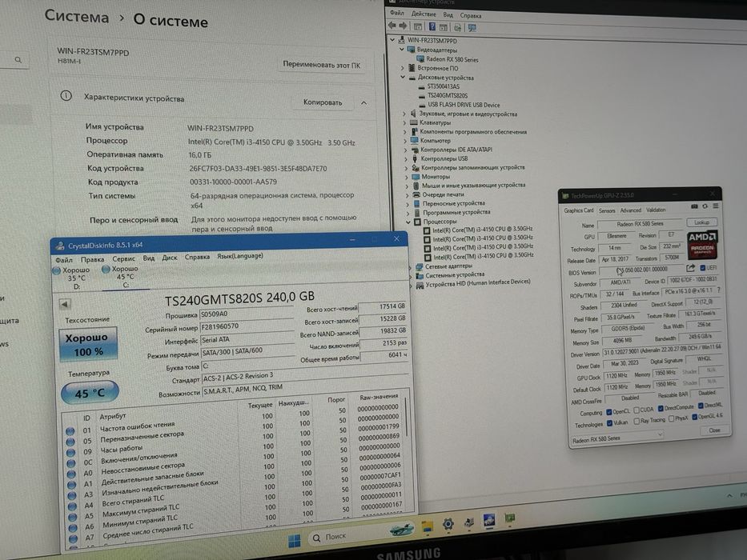Toggle the DirectML checkbox in GPU-Z
Screen dimensions: 747x560
701,406
